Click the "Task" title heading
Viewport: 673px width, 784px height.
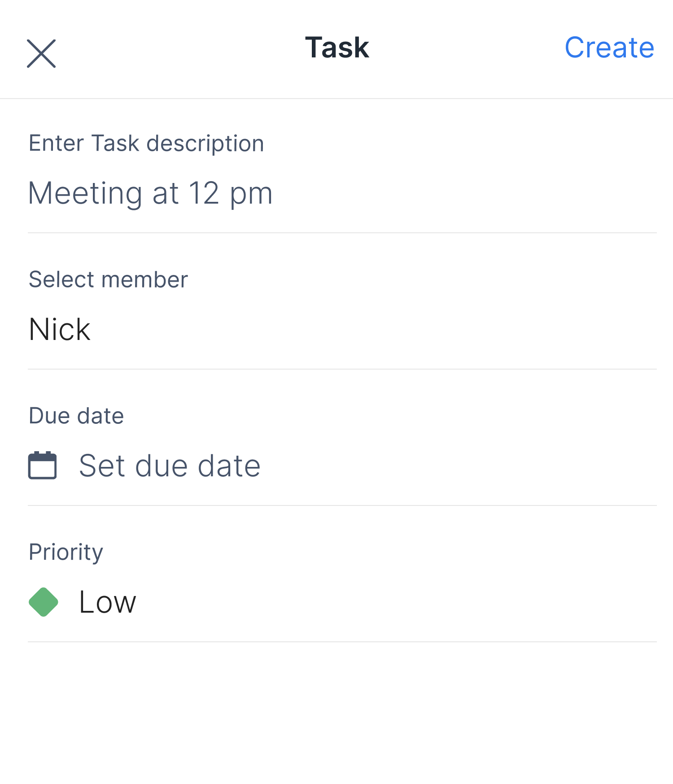click(337, 48)
